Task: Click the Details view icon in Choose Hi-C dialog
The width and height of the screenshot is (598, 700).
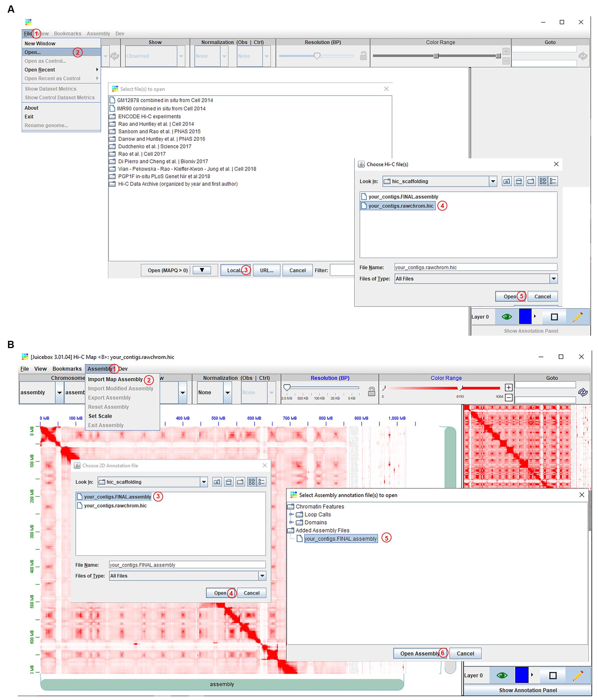Action: (x=553, y=181)
